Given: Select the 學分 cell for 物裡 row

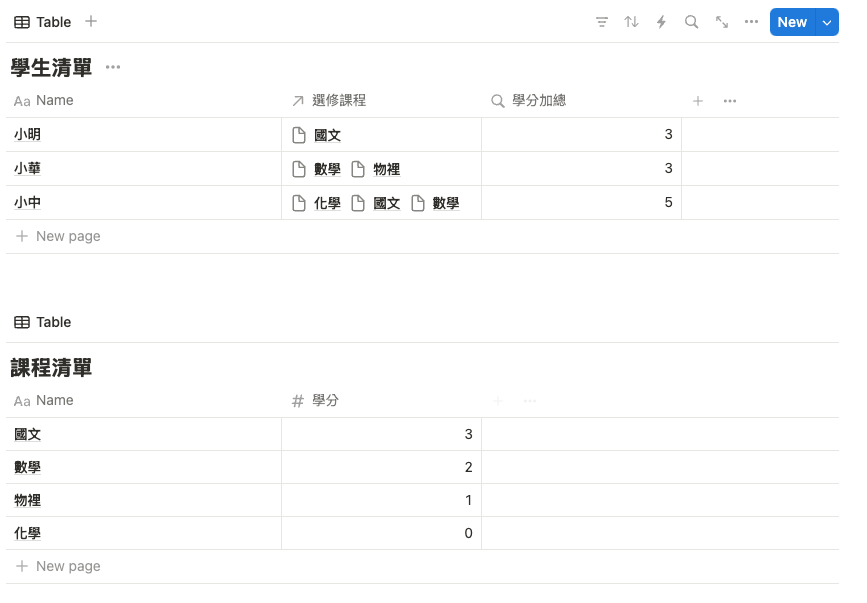Looking at the screenshot, I should tap(381, 500).
